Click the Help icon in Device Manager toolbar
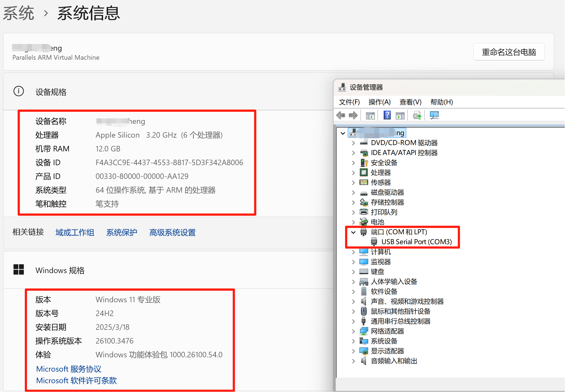This screenshot has height=392, width=565. [387, 115]
